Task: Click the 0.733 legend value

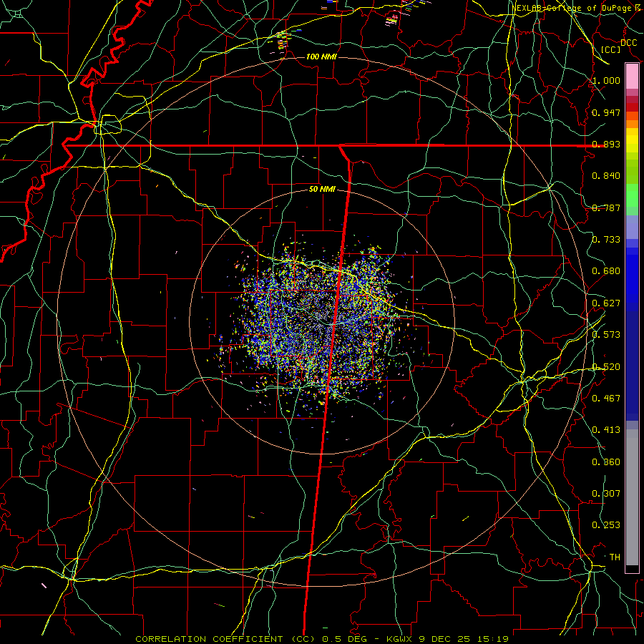Action: 606,240
